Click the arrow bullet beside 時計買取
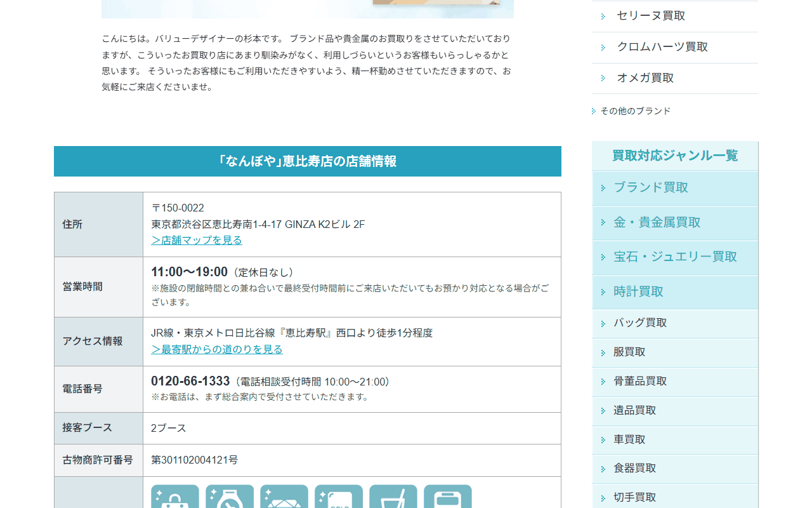This screenshot has width=812, height=508. [x=603, y=292]
